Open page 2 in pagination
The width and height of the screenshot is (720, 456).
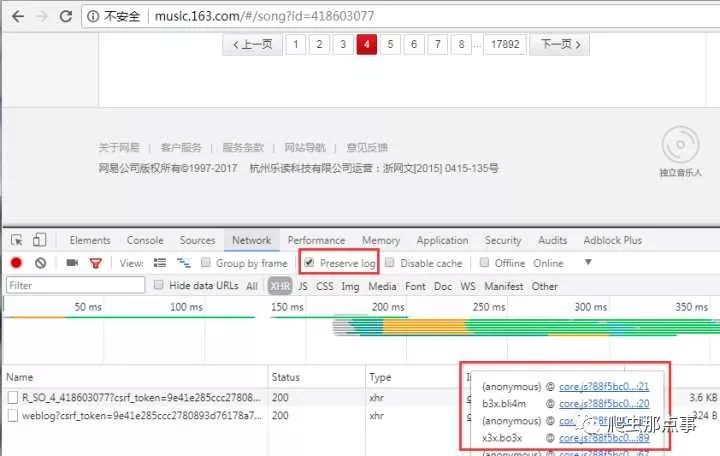point(319,45)
